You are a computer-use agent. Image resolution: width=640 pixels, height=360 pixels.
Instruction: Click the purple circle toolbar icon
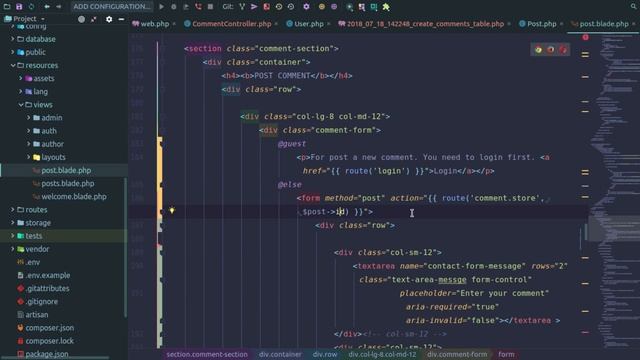pos(334,7)
